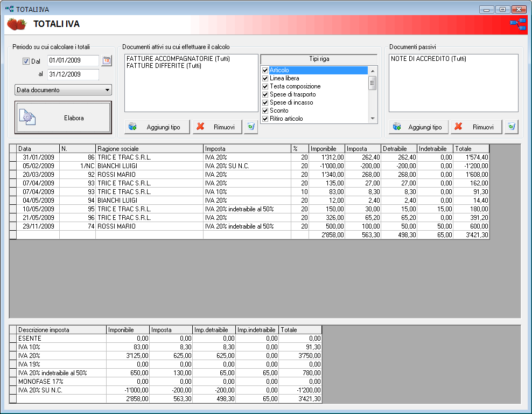Click the recycle bin icon under Documenti passivi

point(511,127)
